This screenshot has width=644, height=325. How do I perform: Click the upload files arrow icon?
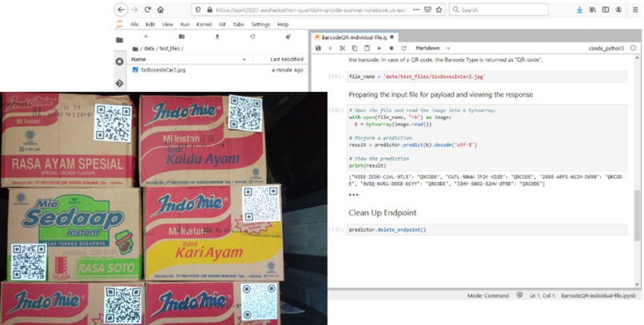point(217,37)
